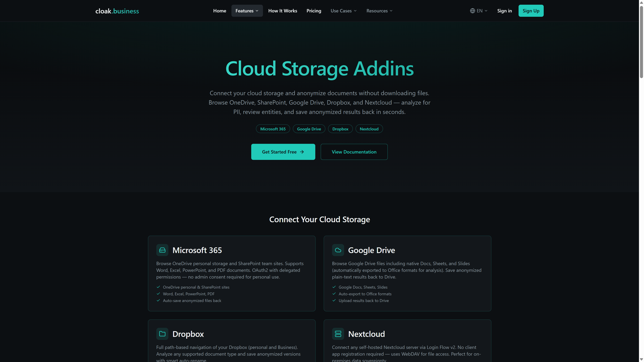Image resolution: width=644 pixels, height=362 pixels.
Task: Expand the Features dropdown menu
Action: 247,11
